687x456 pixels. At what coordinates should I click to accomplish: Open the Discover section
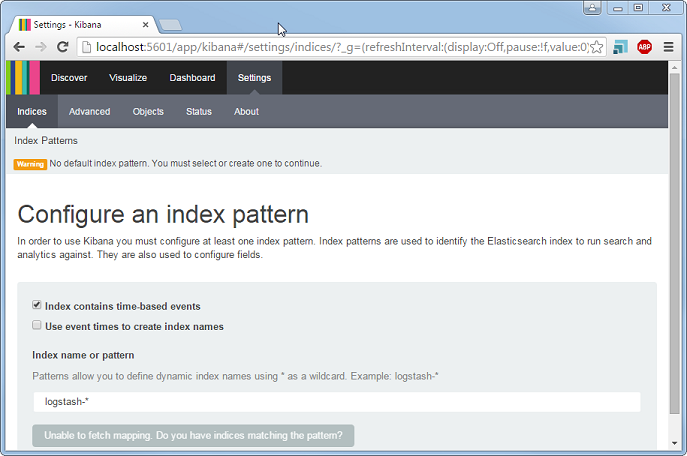pyautogui.click(x=69, y=78)
